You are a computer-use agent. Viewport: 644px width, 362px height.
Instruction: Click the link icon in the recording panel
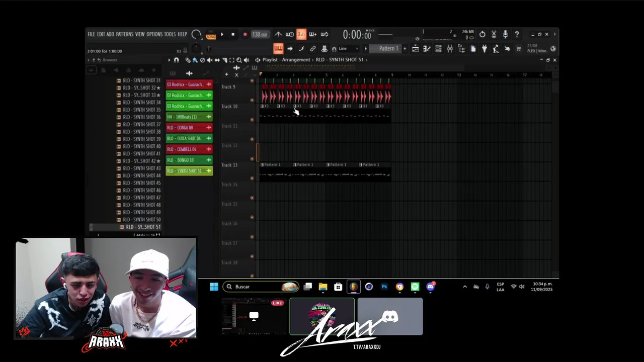coord(313,49)
